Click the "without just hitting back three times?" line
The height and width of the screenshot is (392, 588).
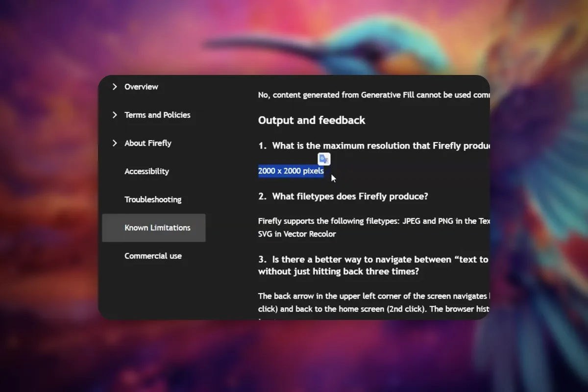pyautogui.click(x=339, y=271)
